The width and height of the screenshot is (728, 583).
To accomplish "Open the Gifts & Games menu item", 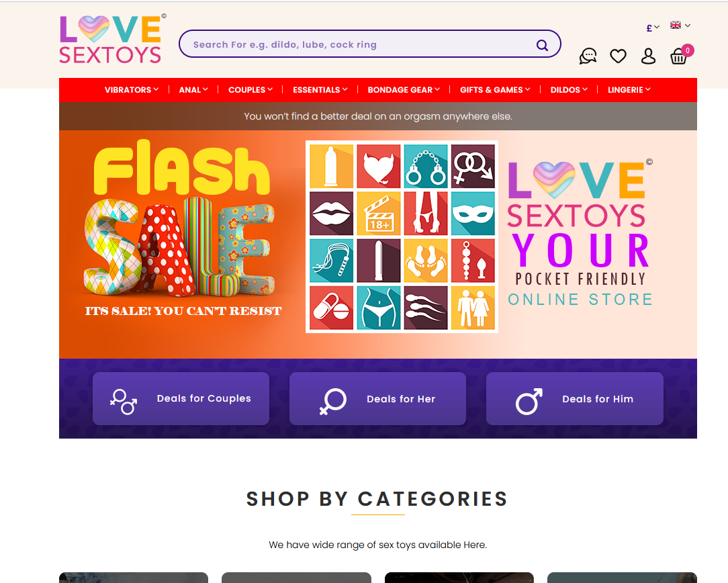I will click(x=495, y=89).
